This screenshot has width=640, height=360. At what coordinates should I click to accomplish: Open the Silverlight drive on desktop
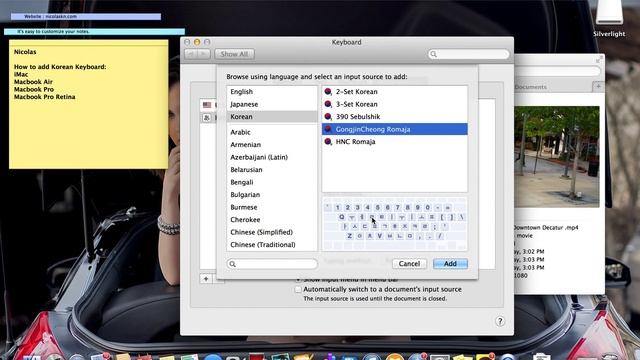609,18
